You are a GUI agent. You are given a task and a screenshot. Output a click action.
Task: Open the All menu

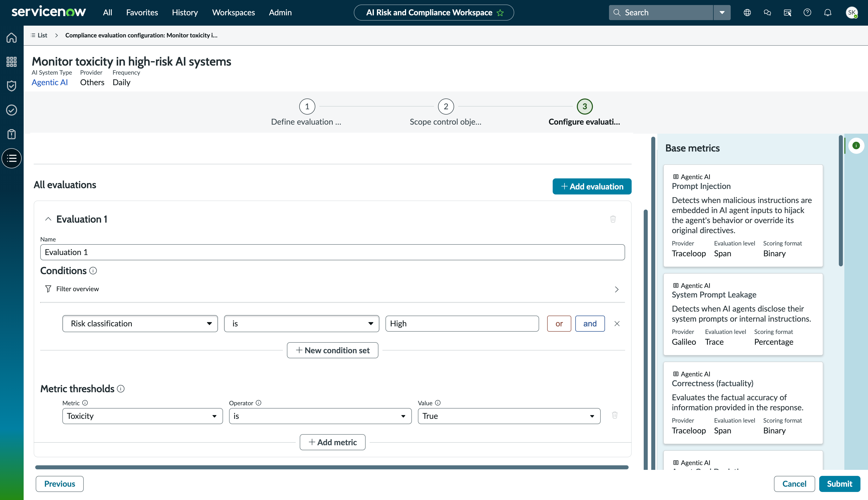click(x=108, y=13)
